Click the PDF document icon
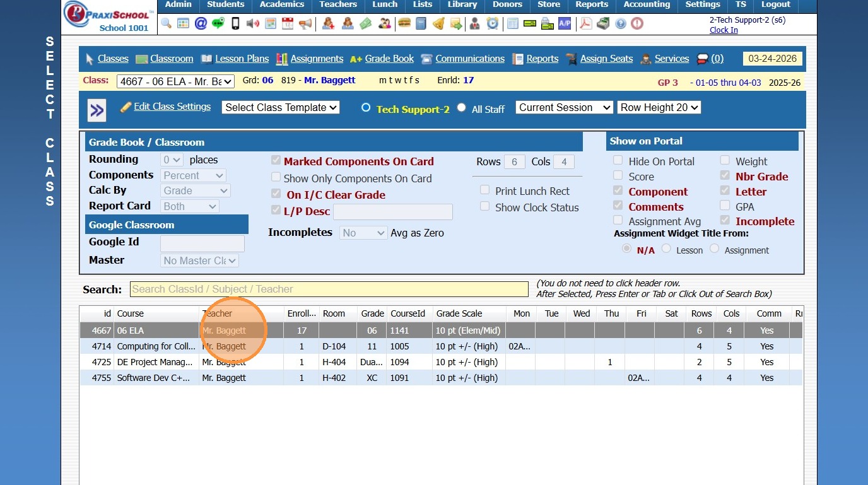Viewport: 868px width, 485px height. [x=586, y=24]
